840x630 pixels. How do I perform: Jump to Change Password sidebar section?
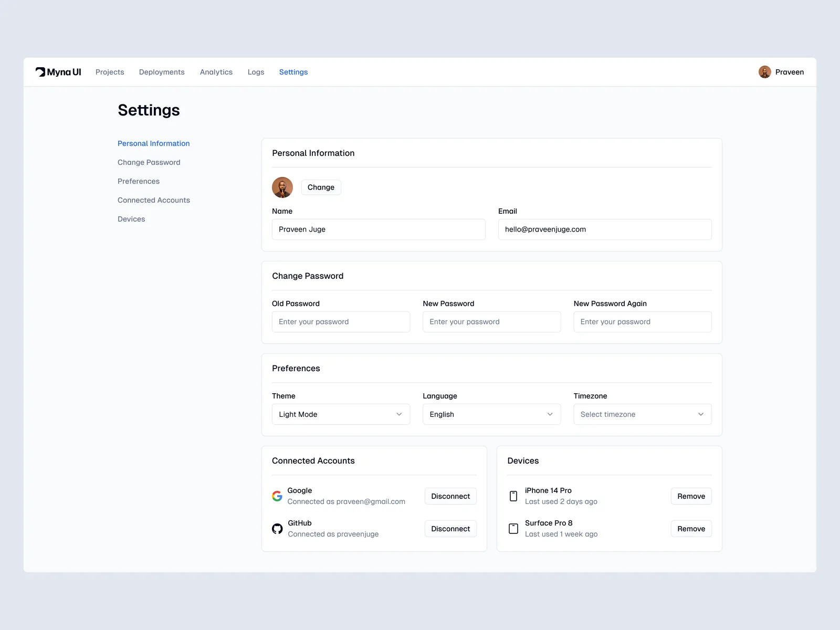149,162
